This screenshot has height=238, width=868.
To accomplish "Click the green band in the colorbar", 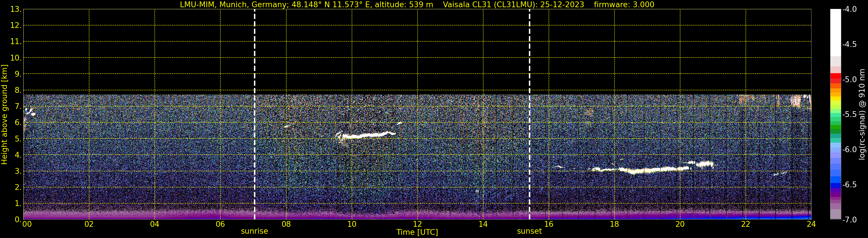I will (x=836, y=127).
